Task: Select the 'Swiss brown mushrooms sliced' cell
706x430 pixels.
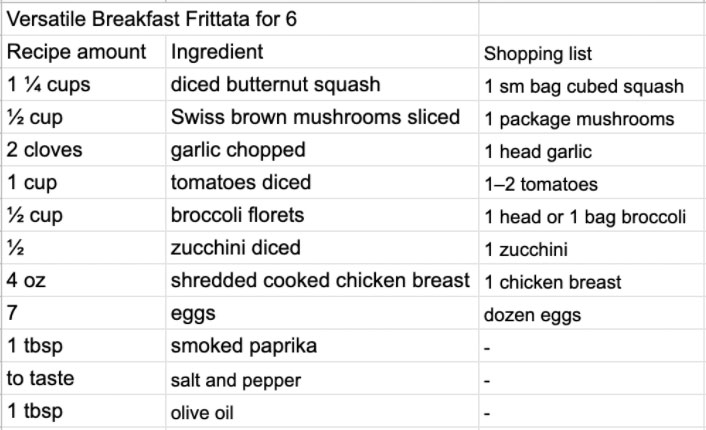Action: (x=322, y=117)
